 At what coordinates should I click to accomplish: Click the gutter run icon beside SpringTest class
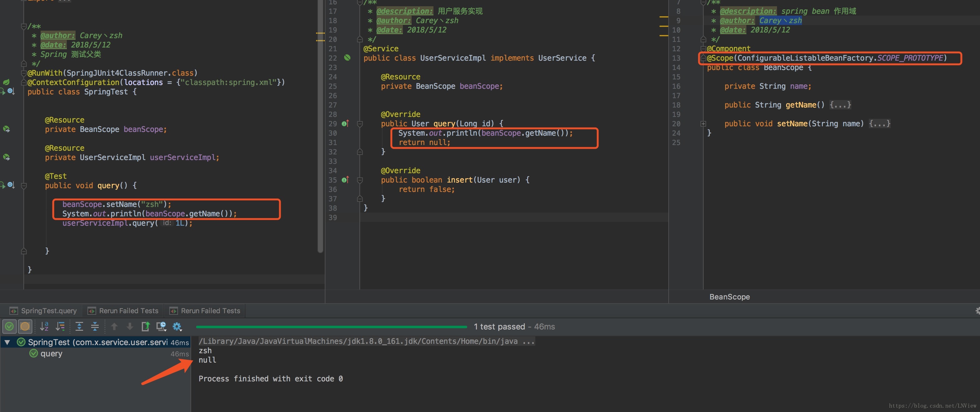click(3, 91)
